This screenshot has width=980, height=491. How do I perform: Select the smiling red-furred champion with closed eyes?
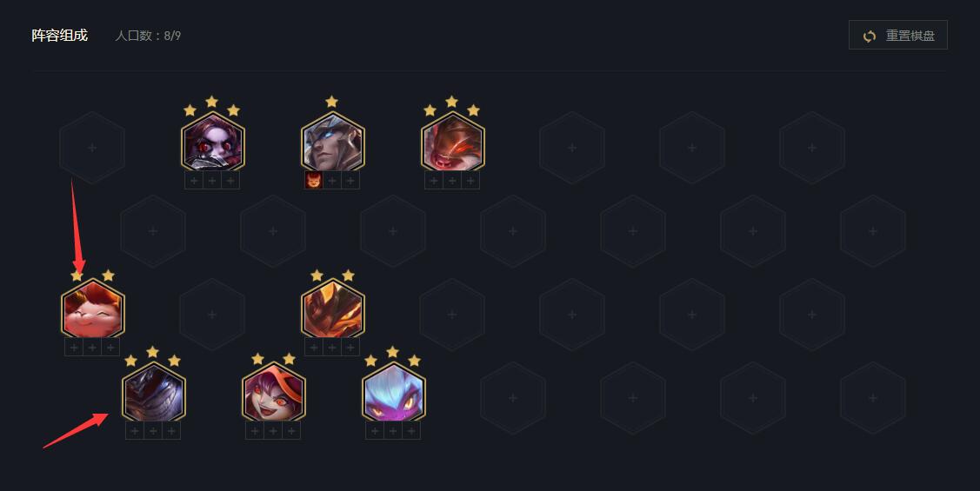(92, 309)
